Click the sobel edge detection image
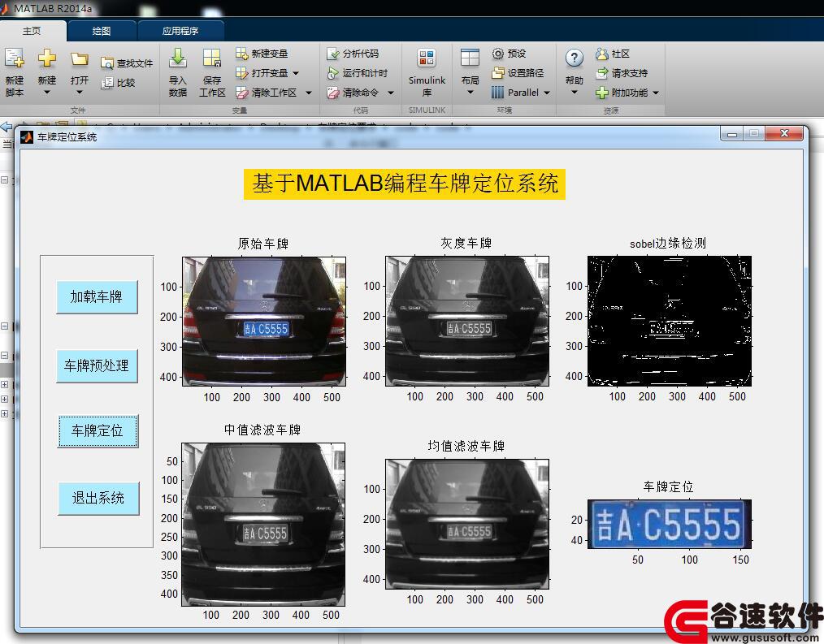The height and width of the screenshot is (644, 824). pos(670,321)
